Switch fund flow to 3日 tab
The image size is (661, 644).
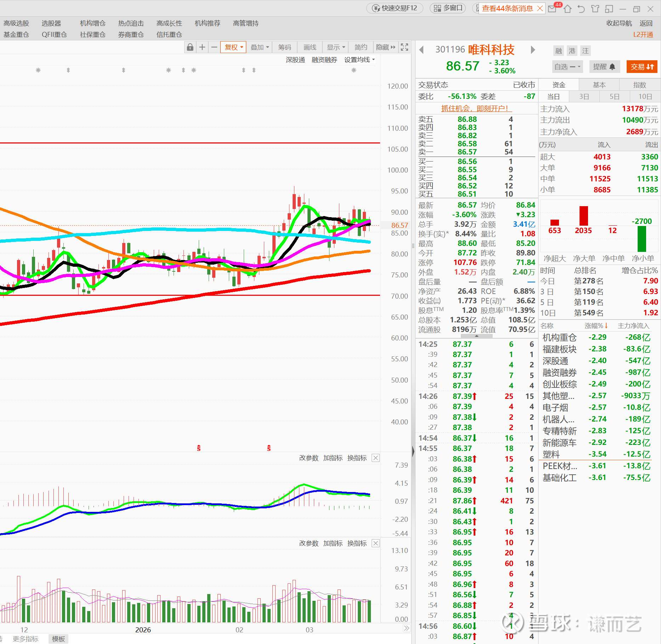(584, 96)
